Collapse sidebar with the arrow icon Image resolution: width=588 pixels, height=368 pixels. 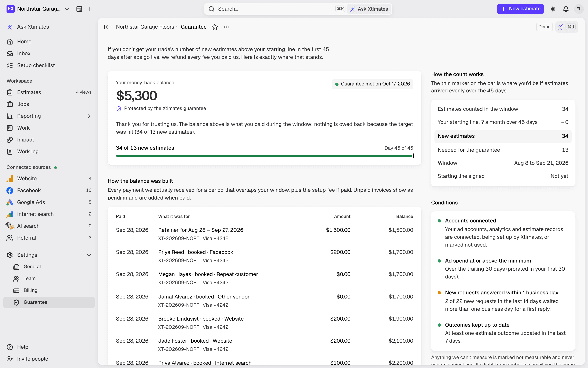coord(107,27)
